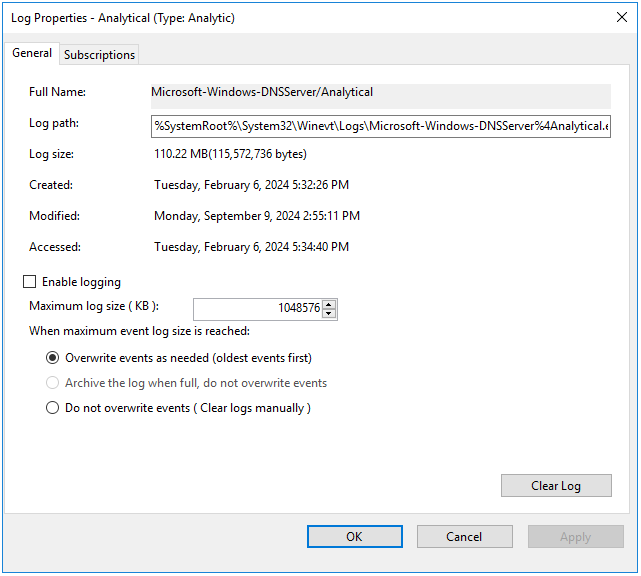The image size is (641, 576).
Task: Click the Created date value
Action: 251,185
